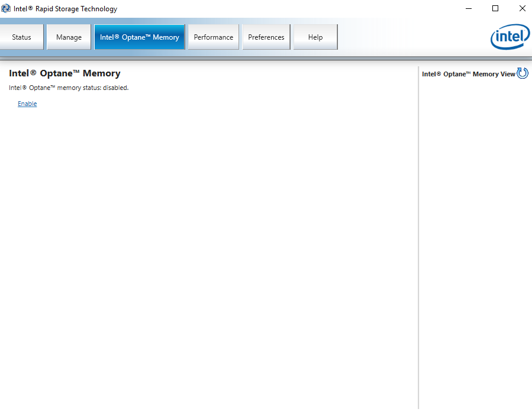Click the bold 'Intel Optane Memory' page heading
Screen dimensions: 532x412
65,73
